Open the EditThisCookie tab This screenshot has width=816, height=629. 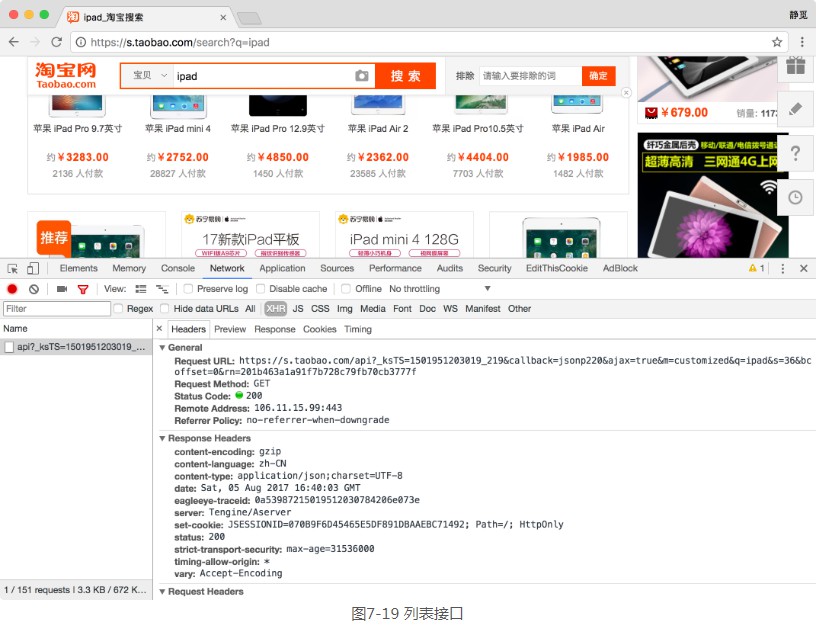(556, 268)
